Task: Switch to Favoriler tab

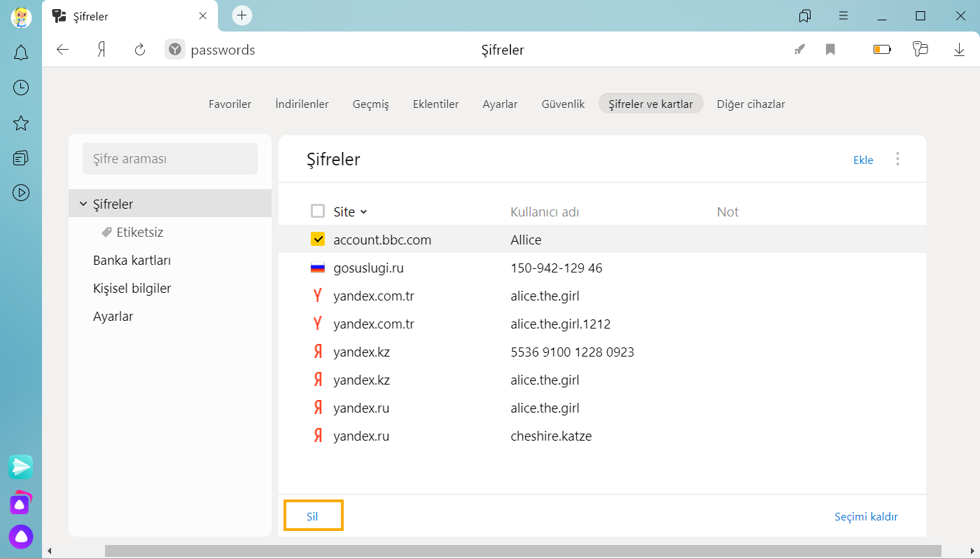Action: pyautogui.click(x=230, y=104)
